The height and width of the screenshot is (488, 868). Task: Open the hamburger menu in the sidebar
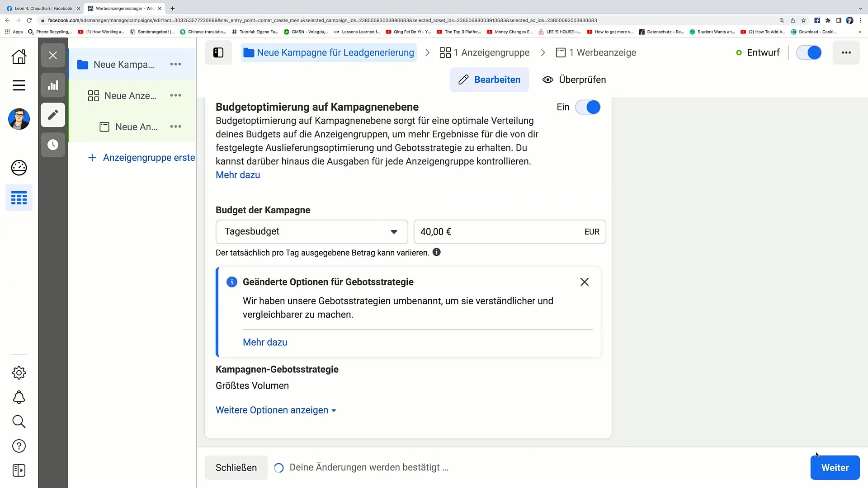pos(19,85)
